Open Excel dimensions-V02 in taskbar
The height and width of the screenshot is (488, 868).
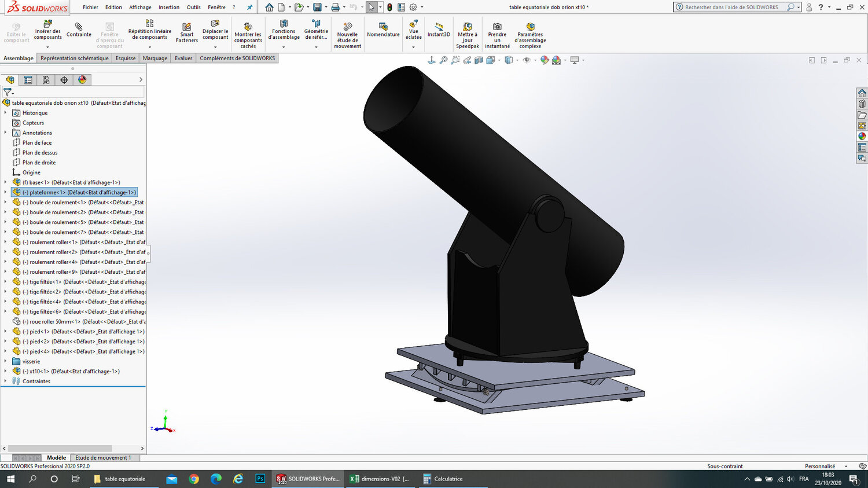[380, 479]
